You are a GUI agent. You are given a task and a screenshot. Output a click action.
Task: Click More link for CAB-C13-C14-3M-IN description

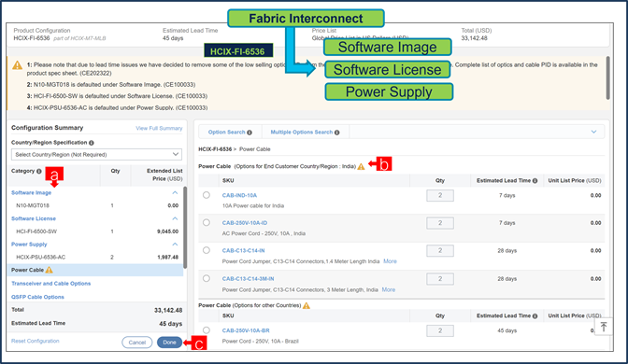(x=389, y=289)
